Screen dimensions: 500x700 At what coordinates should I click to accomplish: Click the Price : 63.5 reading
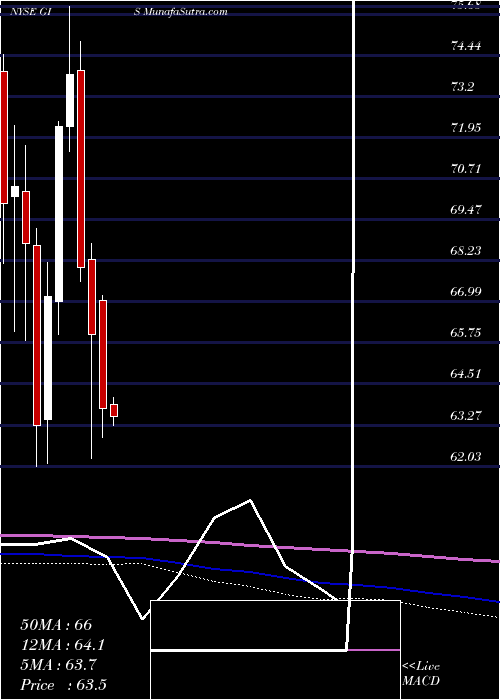click(63, 685)
